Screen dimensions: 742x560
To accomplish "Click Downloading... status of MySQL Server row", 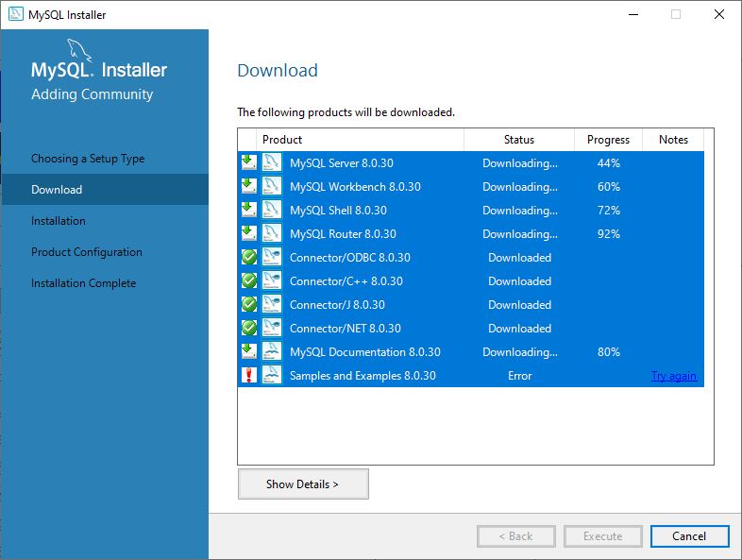I will click(520, 163).
